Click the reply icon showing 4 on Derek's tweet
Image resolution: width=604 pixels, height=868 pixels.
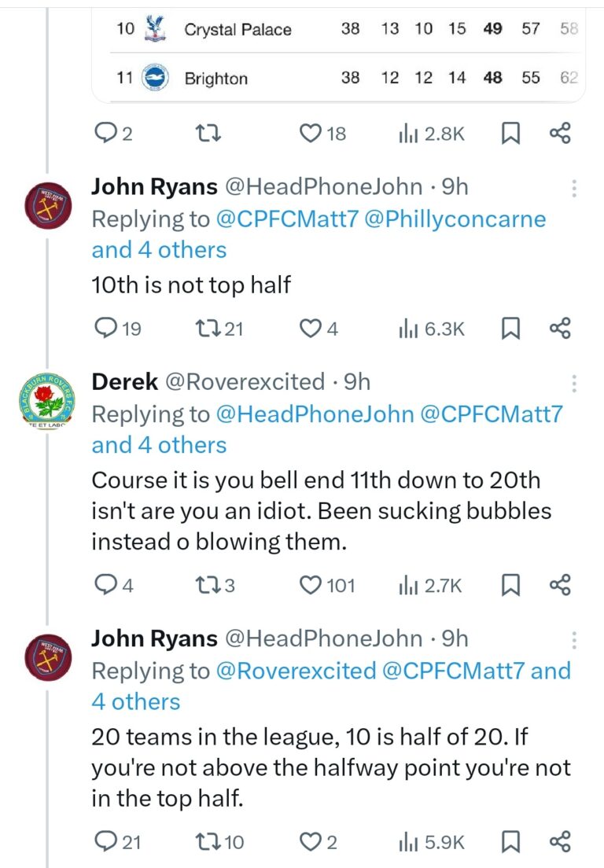[108, 585]
